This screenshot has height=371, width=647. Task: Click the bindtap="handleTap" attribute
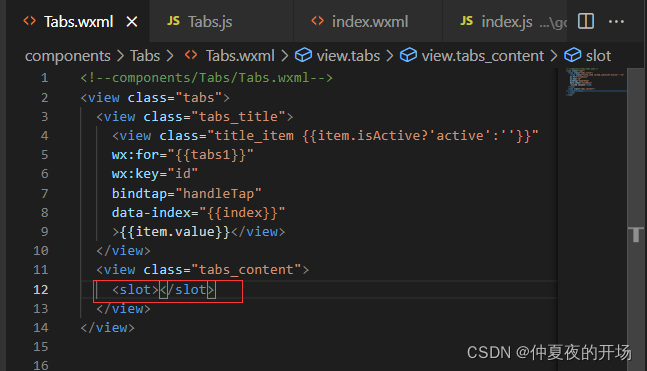pyautogui.click(x=187, y=193)
